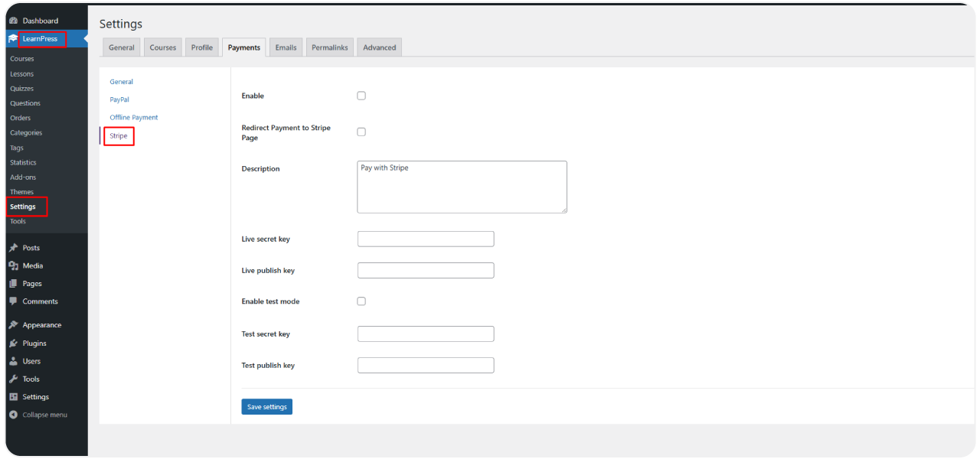The height and width of the screenshot is (459, 980).
Task: Click the Media library icon
Action: click(x=13, y=265)
